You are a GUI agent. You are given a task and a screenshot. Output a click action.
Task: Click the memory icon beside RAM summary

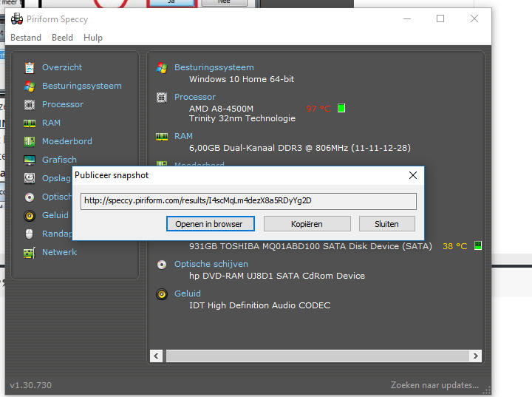(162, 137)
